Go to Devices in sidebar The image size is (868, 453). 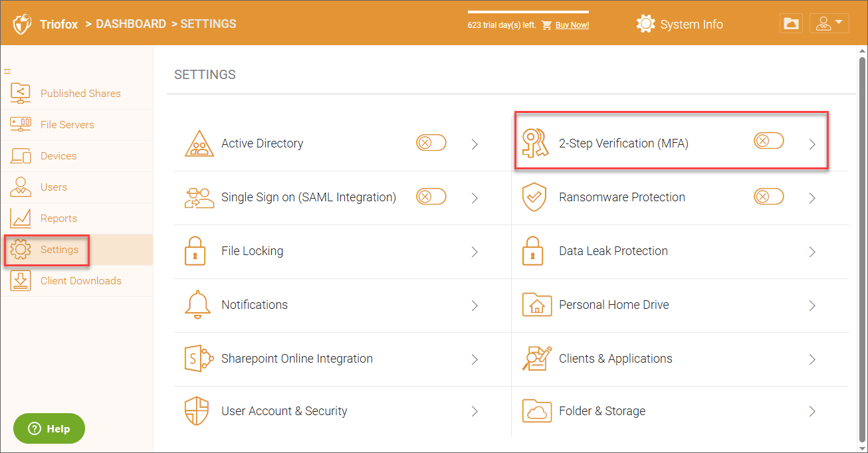(76, 156)
